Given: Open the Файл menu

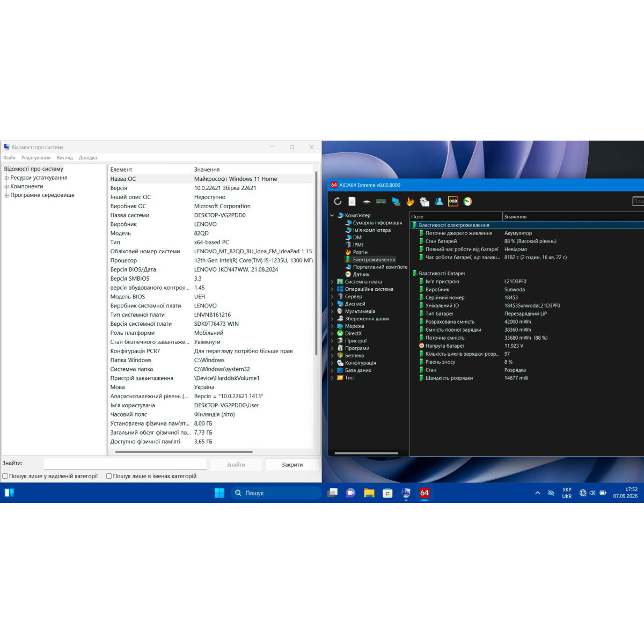Looking at the screenshot, I should [9, 158].
